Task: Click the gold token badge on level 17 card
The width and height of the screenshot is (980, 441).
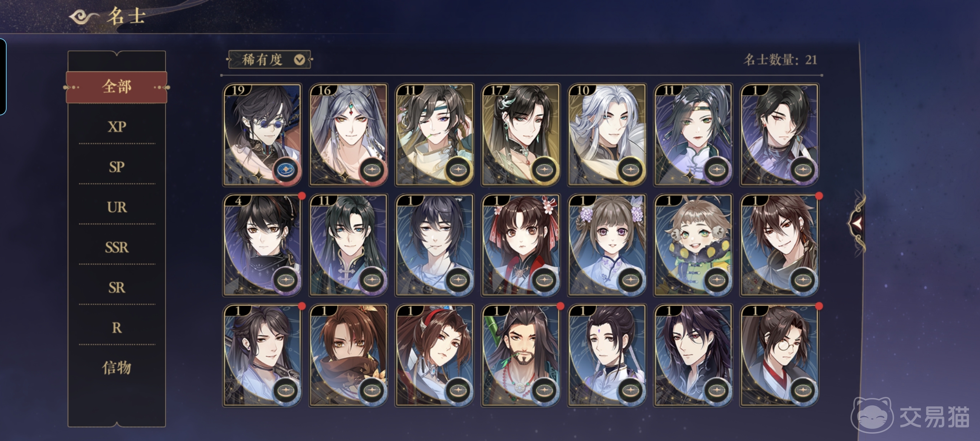Action: tap(544, 170)
